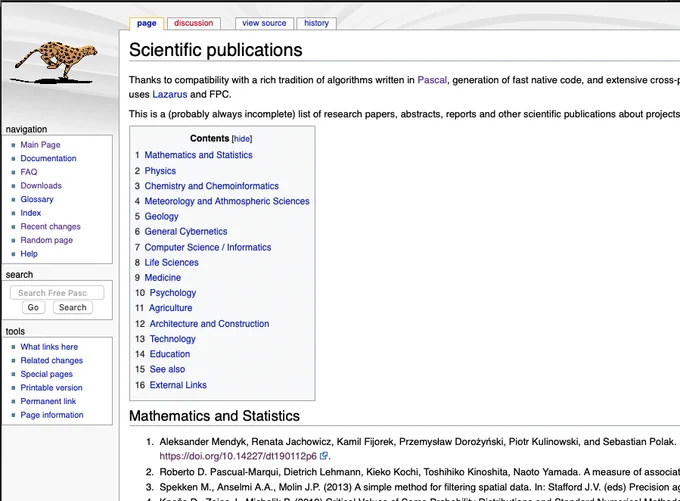This screenshot has height=501, width=680.
Task: Jump to Technology section
Action: coord(173,339)
